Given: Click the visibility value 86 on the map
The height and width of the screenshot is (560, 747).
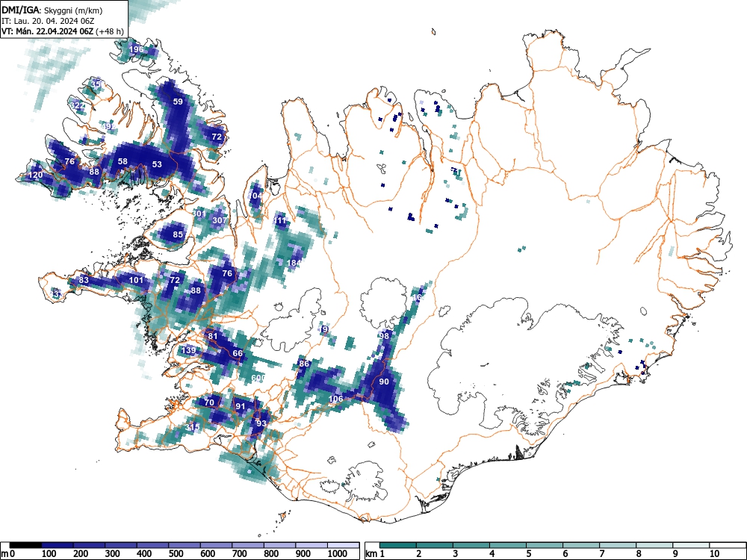Looking at the screenshot, I should 303,364.
